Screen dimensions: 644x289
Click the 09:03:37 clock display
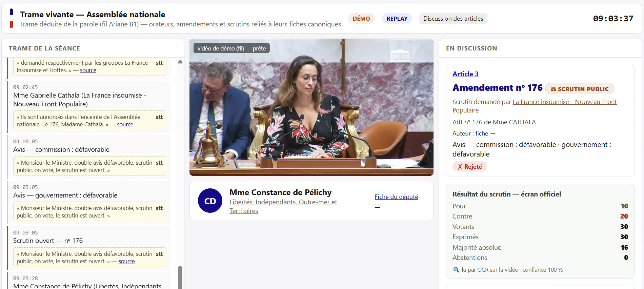(613, 19)
